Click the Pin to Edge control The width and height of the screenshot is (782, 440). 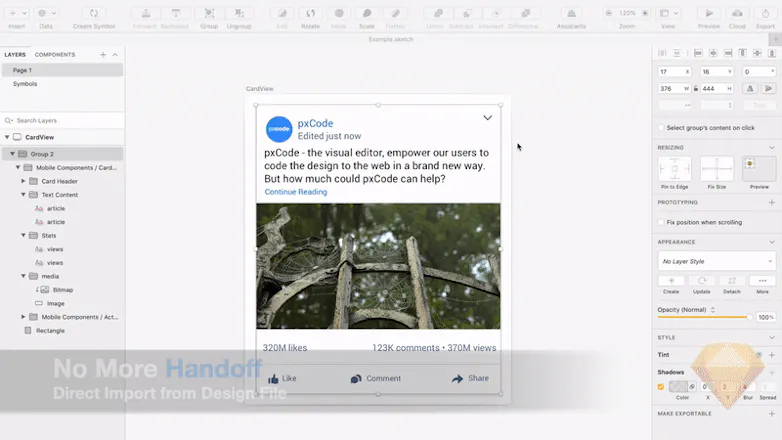click(x=674, y=169)
